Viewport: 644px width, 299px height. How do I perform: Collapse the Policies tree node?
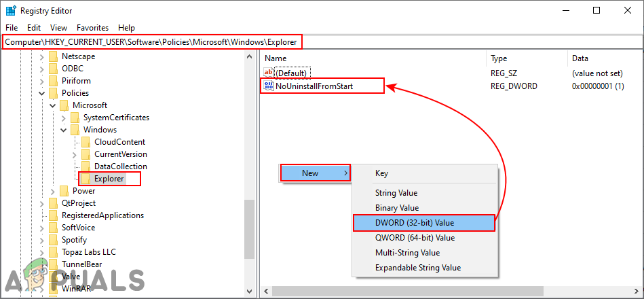[42, 93]
